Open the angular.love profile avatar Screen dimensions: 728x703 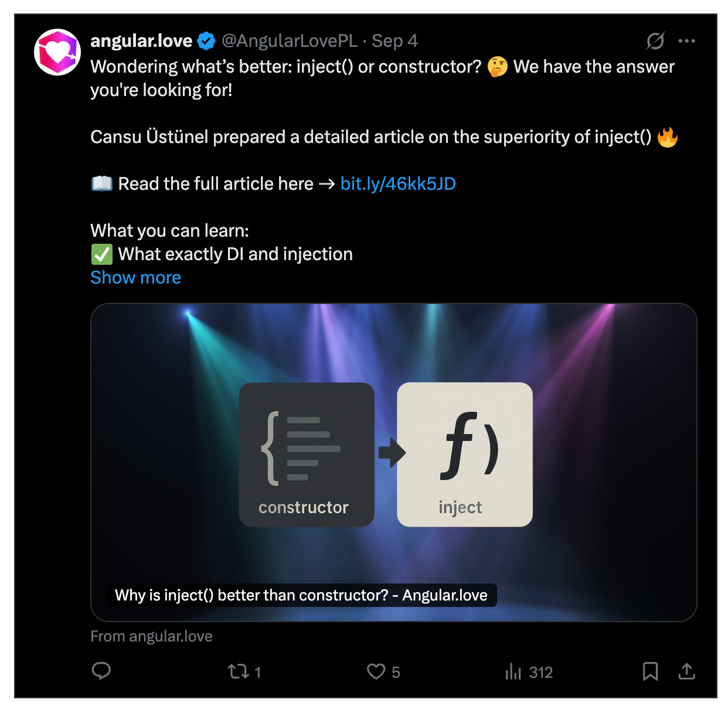57,52
